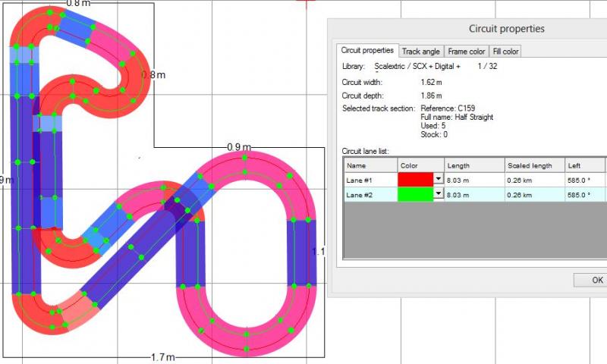Click the red Lane #1 color swatch
This screenshot has width=607, height=364.
[414, 179]
